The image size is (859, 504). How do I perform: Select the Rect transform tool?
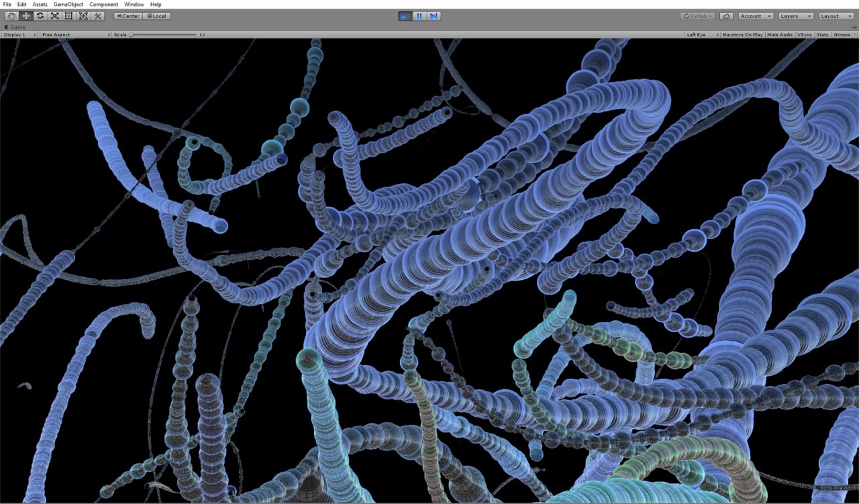click(68, 16)
